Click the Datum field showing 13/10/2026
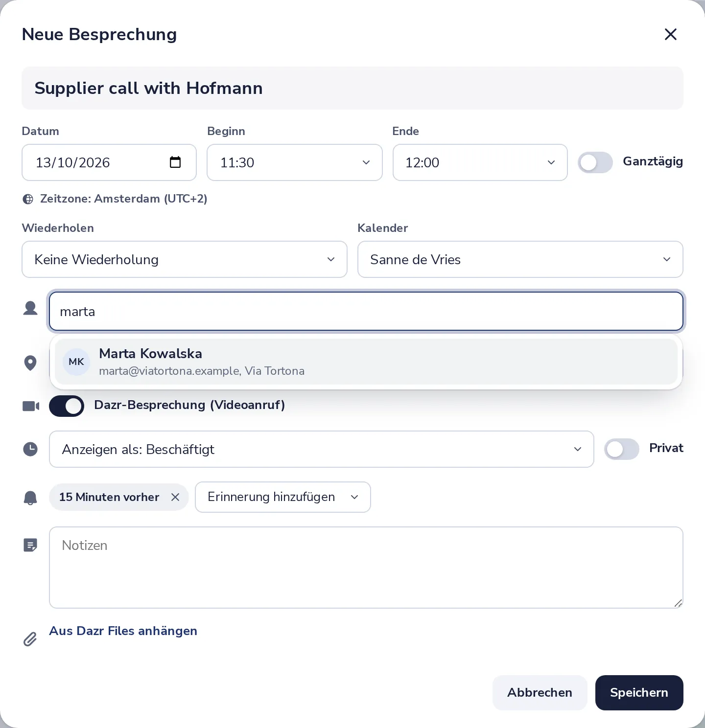The height and width of the screenshot is (728, 705). tap(109, 162)
